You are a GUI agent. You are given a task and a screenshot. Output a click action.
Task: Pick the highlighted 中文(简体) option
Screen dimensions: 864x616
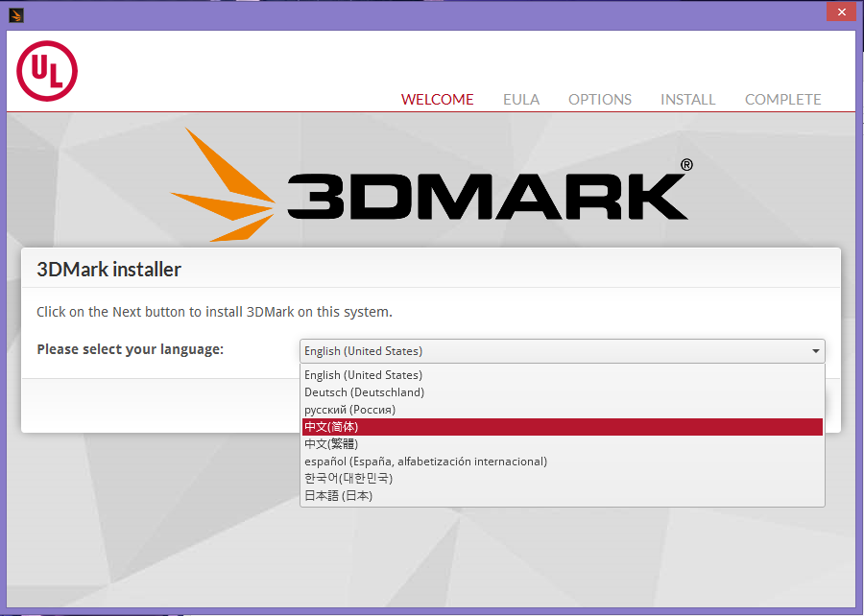(x=331, y=427)
